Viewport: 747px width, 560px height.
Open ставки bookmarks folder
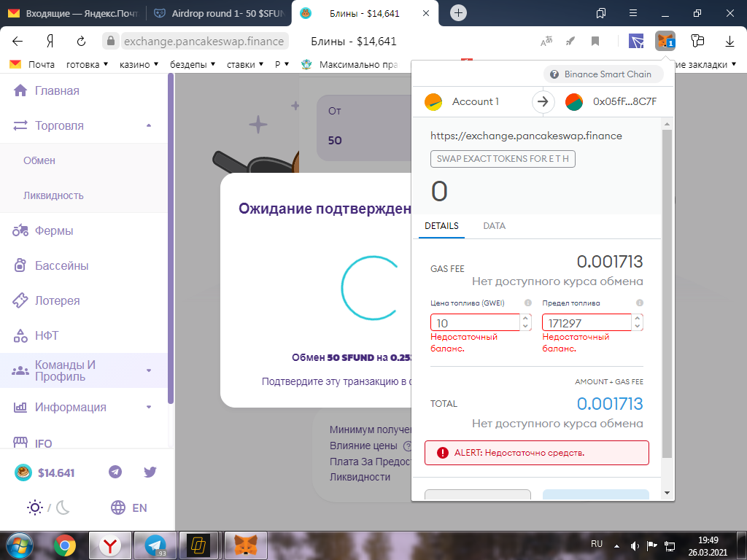(x=245, y=64)
